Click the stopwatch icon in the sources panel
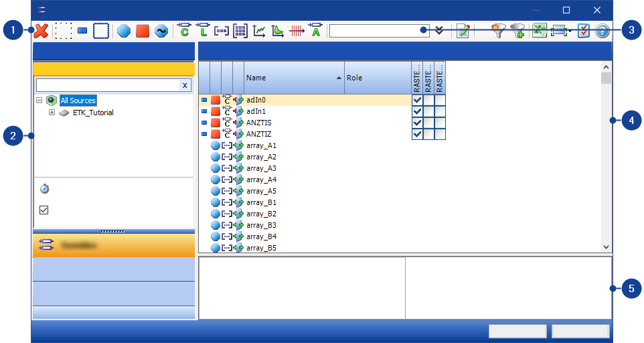Screen dimensions: 644x343 (x=45, y=189)
